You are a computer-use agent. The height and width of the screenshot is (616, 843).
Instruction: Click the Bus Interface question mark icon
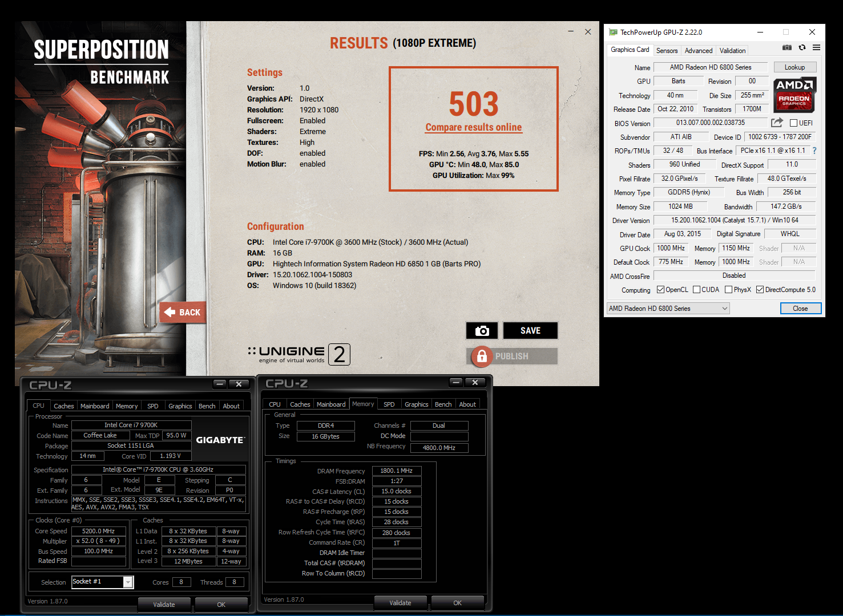814,151
